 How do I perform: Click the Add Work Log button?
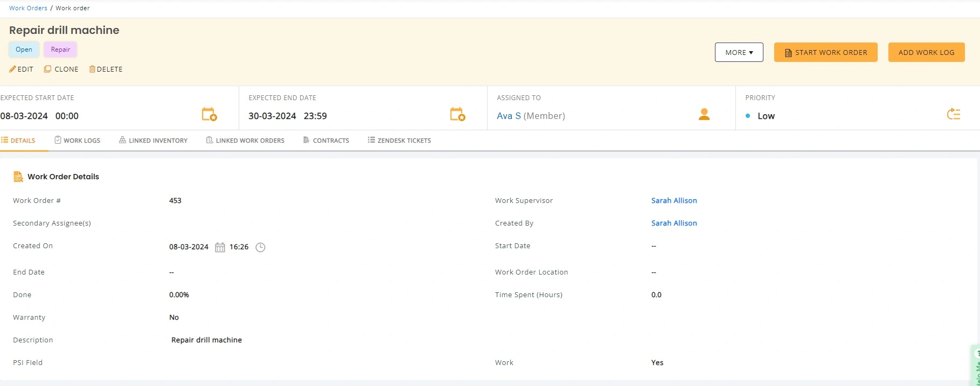[x=926, y=52]
